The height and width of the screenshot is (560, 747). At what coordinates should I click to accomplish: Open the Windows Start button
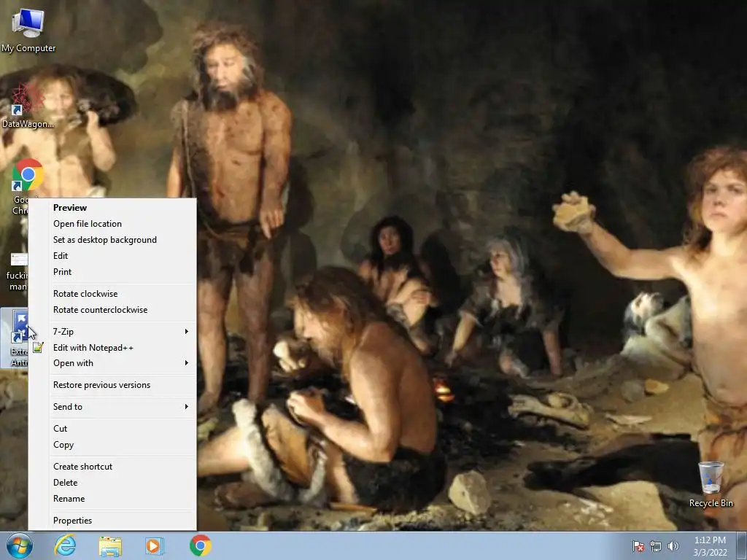click(x=20, y=545)
